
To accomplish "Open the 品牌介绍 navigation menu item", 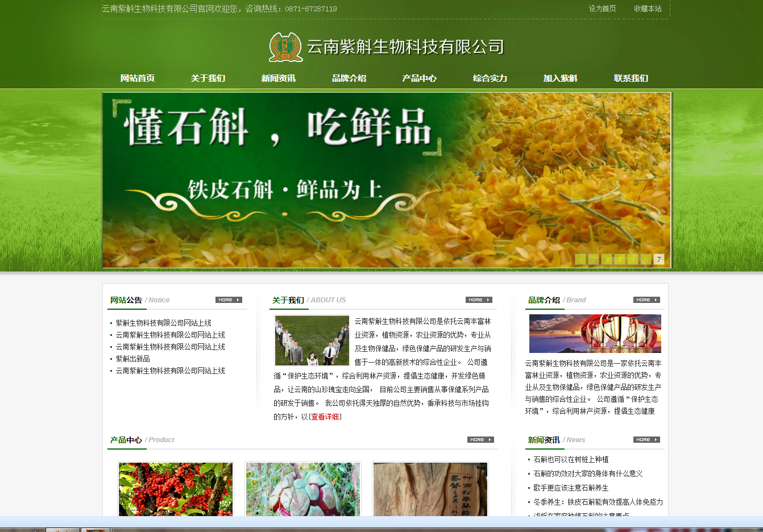I will pos(349,78).
